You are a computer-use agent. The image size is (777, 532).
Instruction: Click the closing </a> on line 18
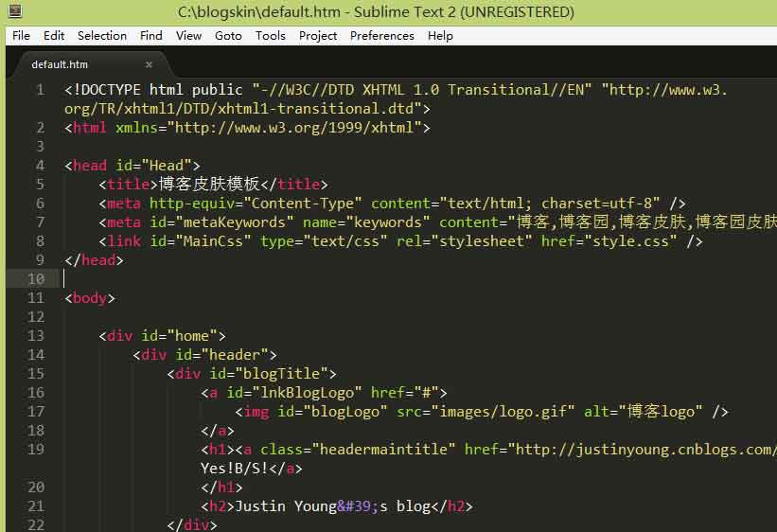click(218, 431)
